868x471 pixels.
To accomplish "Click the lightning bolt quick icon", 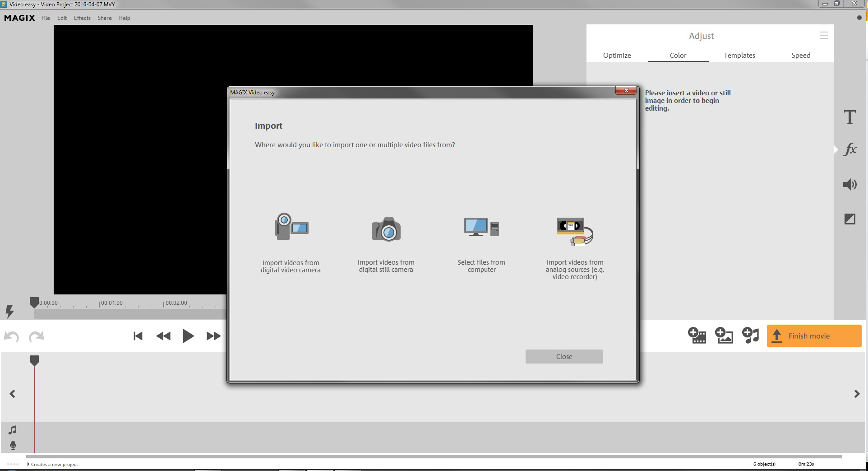I will [9, 311].
